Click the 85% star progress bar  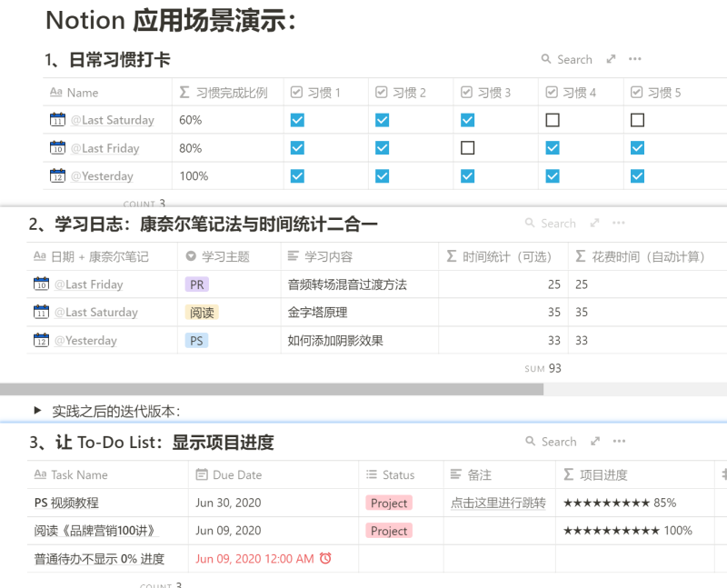point(620,503)
